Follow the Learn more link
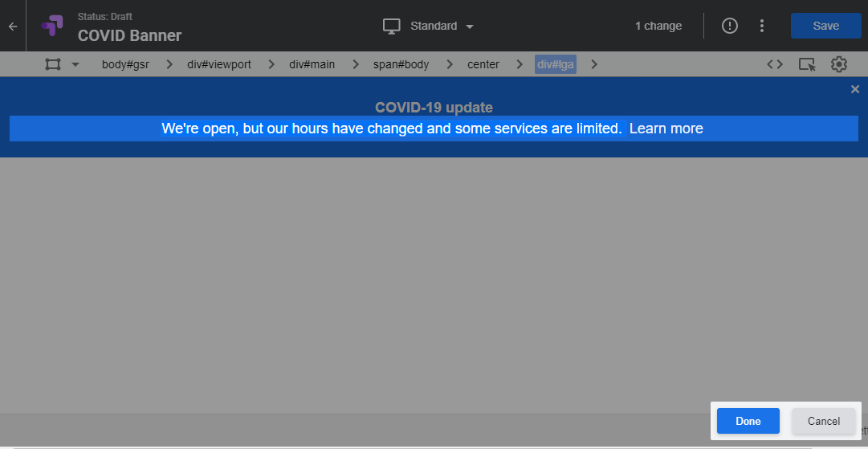This screenshot has width=868, height=449. click(x=666, y=129)
